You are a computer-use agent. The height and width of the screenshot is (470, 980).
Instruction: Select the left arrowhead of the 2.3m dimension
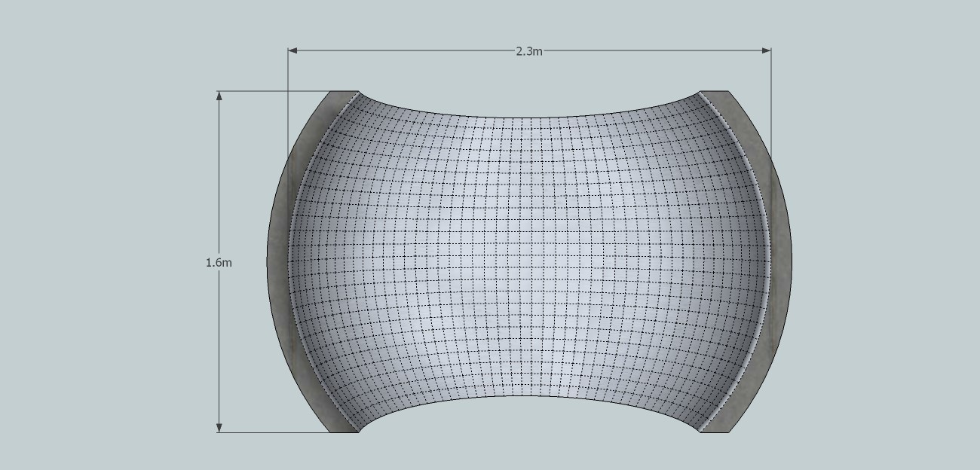(292, 50)
